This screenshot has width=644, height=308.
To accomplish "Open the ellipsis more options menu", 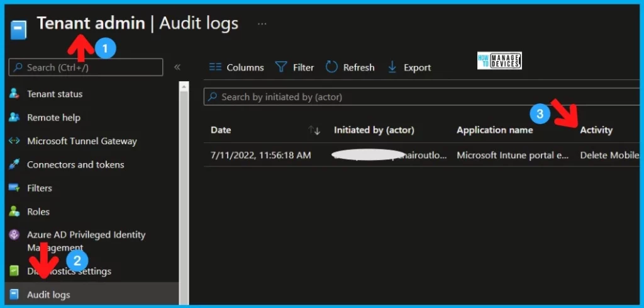I will pyautogui.click(x=262, y=24).
